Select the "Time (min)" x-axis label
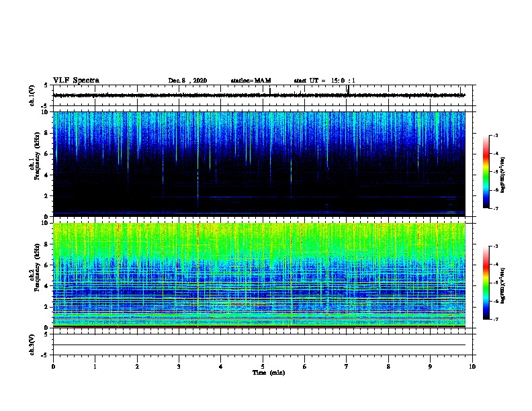532x411 pixels. 269,373
